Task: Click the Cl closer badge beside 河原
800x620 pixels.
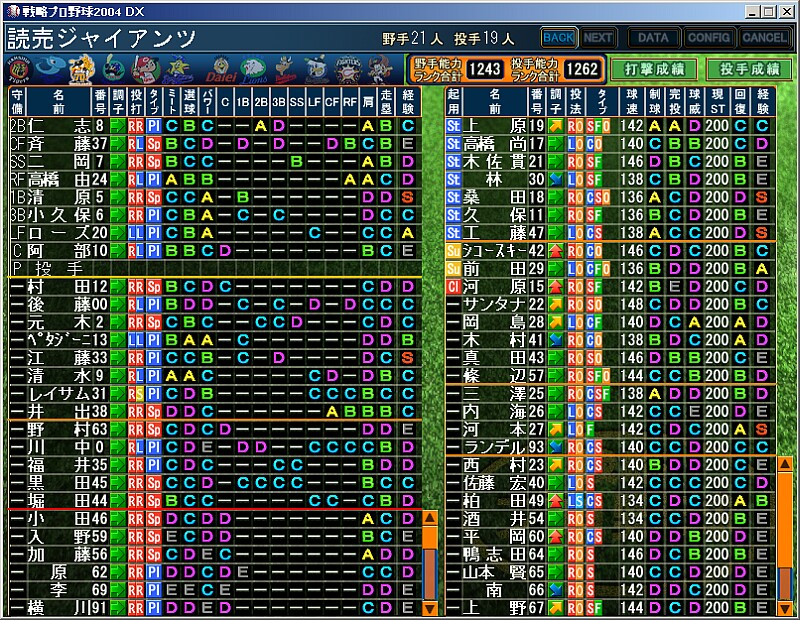Action: [x=454, y=287]
